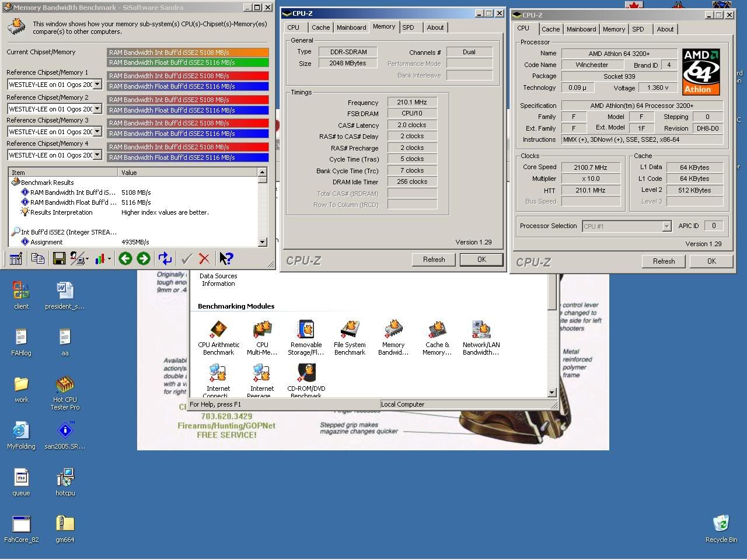Open the Cache & Memory module
This screenshot has width=747, height=560.
pyautogui.click(x=437, y=332)
